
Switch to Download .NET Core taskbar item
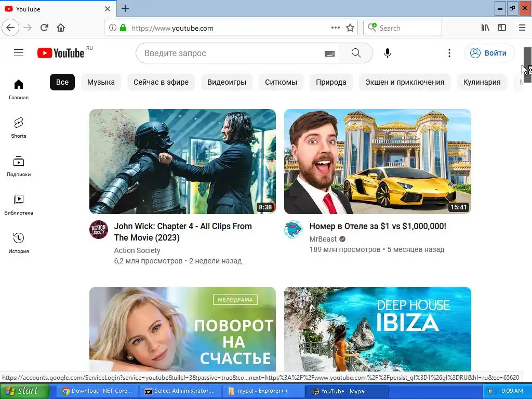(97, 391)
